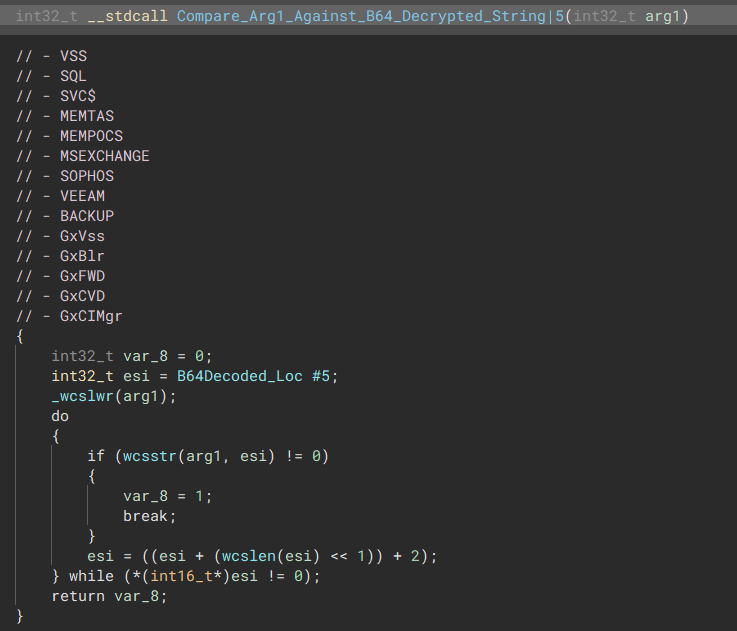Click the _wcslwr function call
The height and width of the screenshot is (631, 737).
point(85,396)
